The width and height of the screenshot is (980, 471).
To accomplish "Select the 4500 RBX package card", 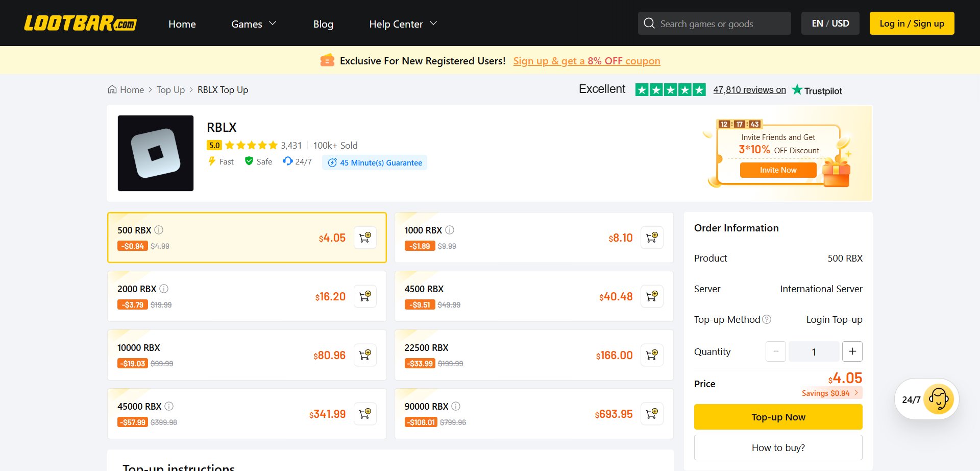I will [x=534, y=296].
